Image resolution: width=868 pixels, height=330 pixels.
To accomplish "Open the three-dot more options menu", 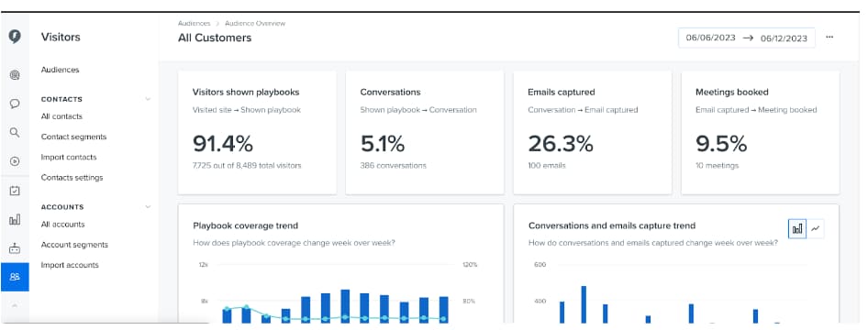I will point(829,37).
